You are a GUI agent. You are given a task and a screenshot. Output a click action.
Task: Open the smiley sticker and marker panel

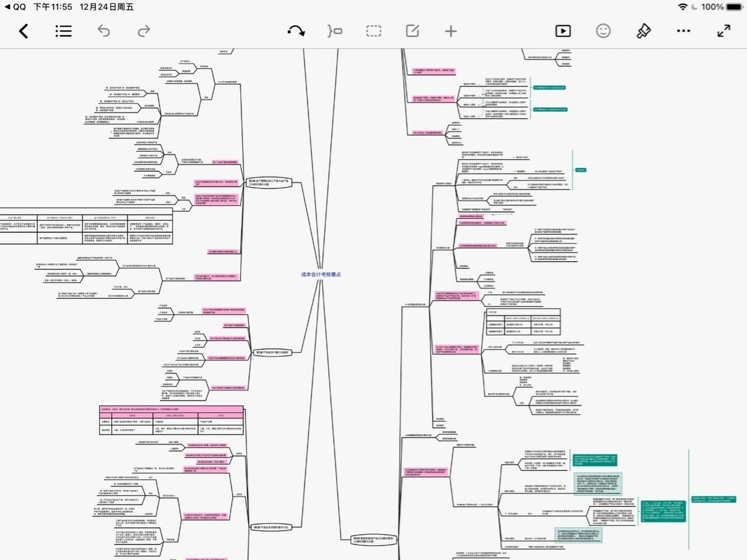click(603, 31)
